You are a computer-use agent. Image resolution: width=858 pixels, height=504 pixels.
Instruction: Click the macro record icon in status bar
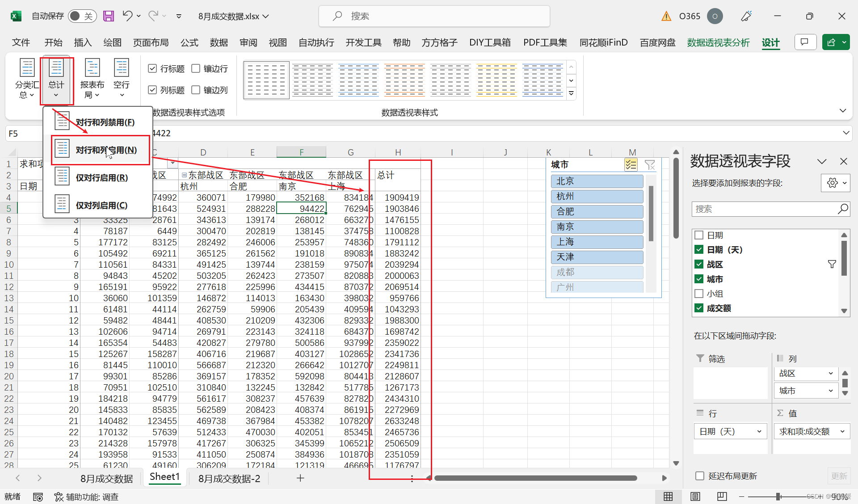38,497
